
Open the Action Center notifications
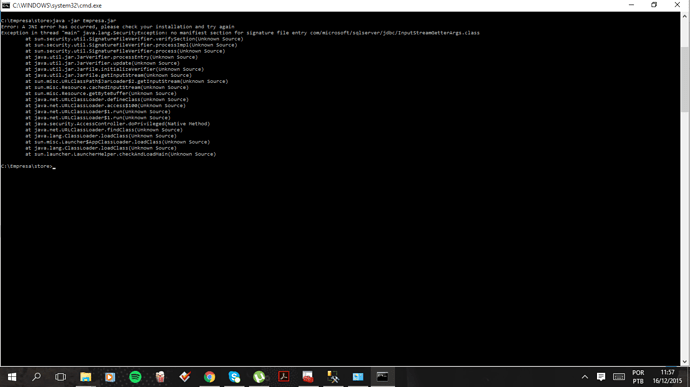tap(601, 377)
